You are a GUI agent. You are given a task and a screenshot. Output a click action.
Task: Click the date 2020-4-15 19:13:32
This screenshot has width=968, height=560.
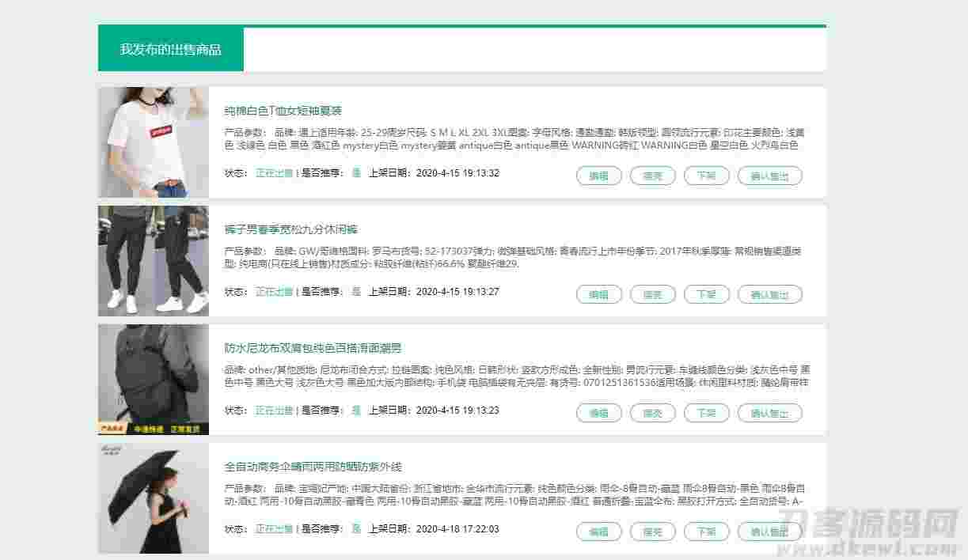(x=457, y=173)
